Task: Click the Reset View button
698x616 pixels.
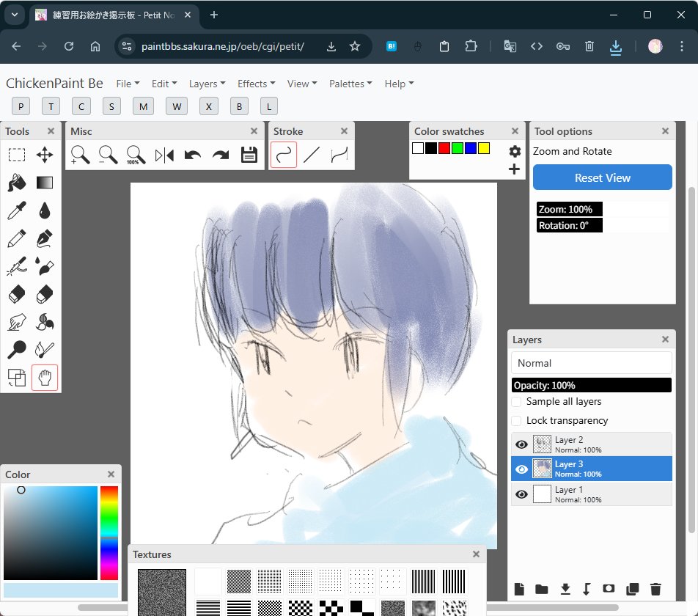Action: [602, 177]
